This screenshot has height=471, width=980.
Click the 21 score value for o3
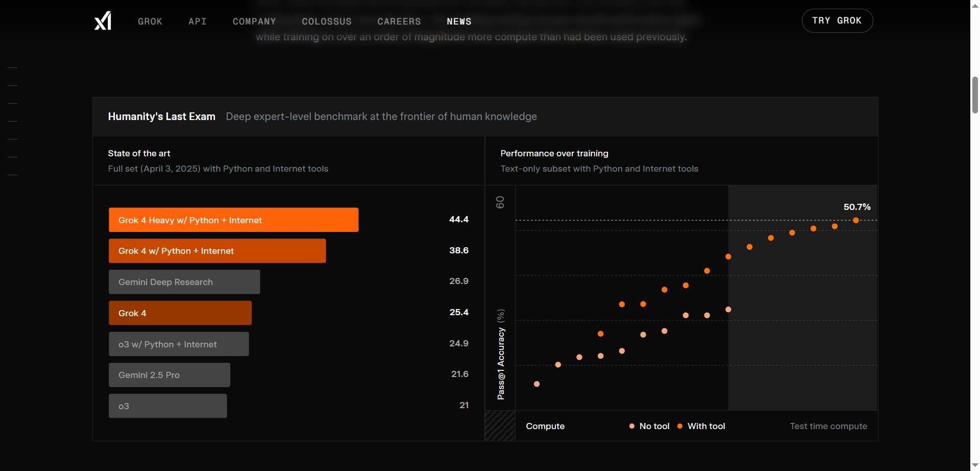coord(464,405)
